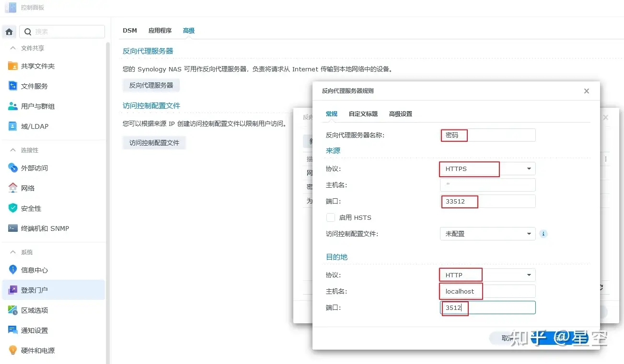Open 文件服务 file services

[x=34, y=86]
